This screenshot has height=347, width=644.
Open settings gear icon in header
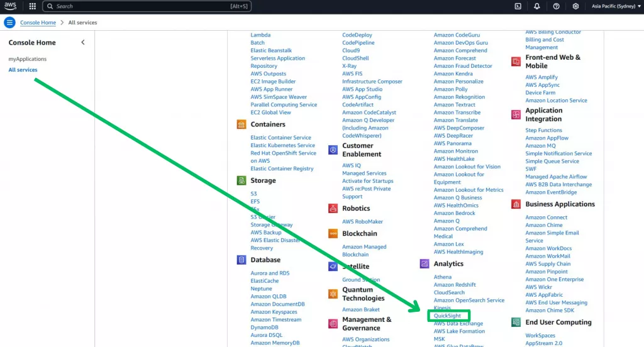(575, 6)
